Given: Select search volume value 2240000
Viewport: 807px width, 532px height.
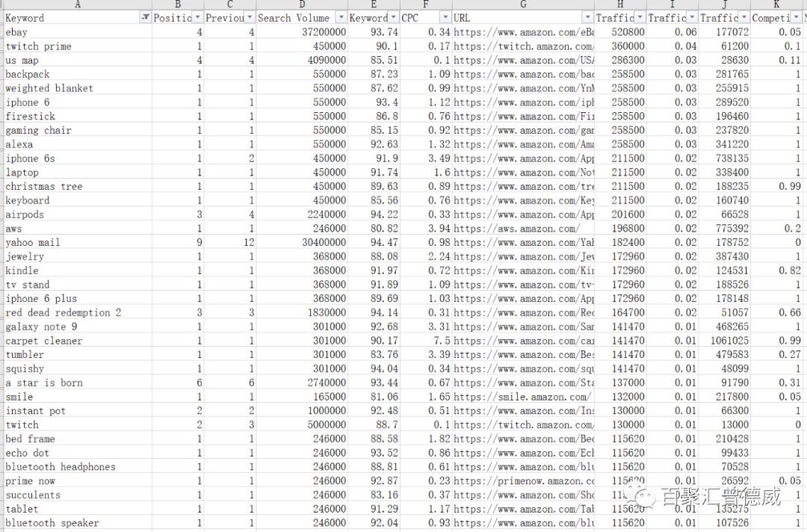Looking at the screenshot, I should click(302, 214).
